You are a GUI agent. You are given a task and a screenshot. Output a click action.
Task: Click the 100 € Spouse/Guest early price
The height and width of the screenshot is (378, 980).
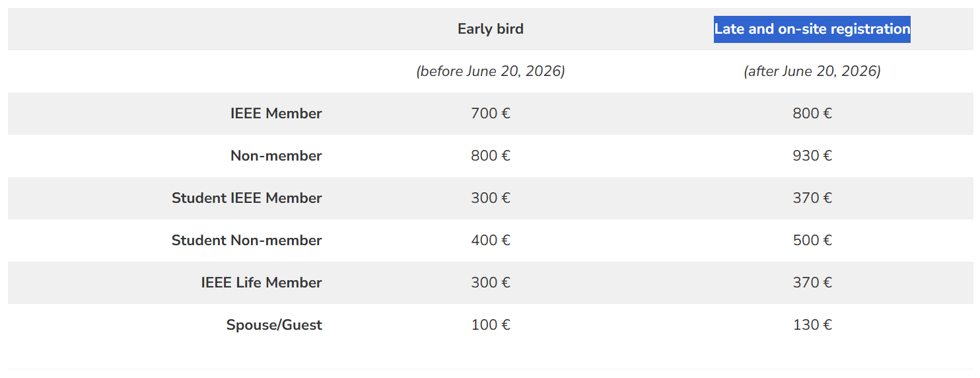pyautogui.click(x=490, y=325)
